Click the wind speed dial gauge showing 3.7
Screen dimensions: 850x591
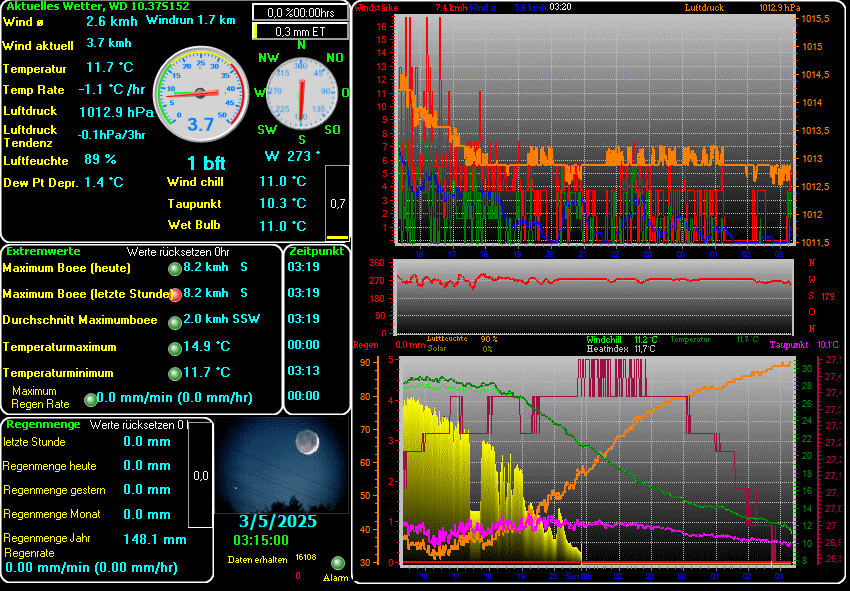pos(201,94)
